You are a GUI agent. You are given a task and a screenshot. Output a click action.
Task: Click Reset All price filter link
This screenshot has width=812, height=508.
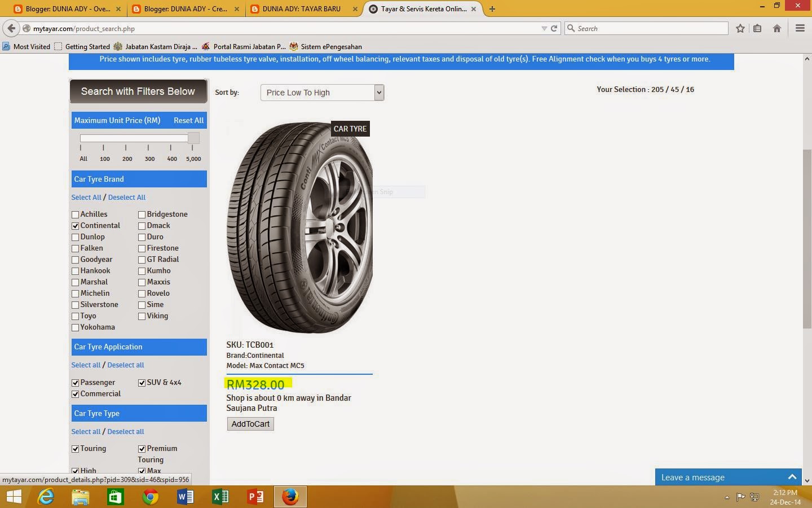point(188,120)
